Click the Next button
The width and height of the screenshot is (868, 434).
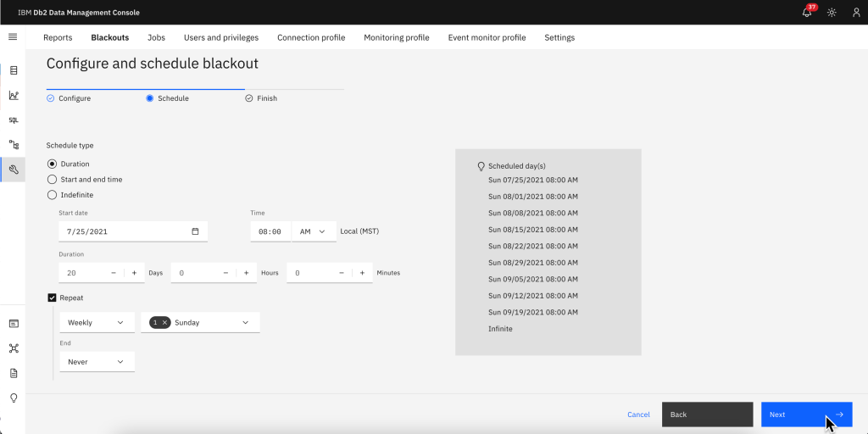805,415
